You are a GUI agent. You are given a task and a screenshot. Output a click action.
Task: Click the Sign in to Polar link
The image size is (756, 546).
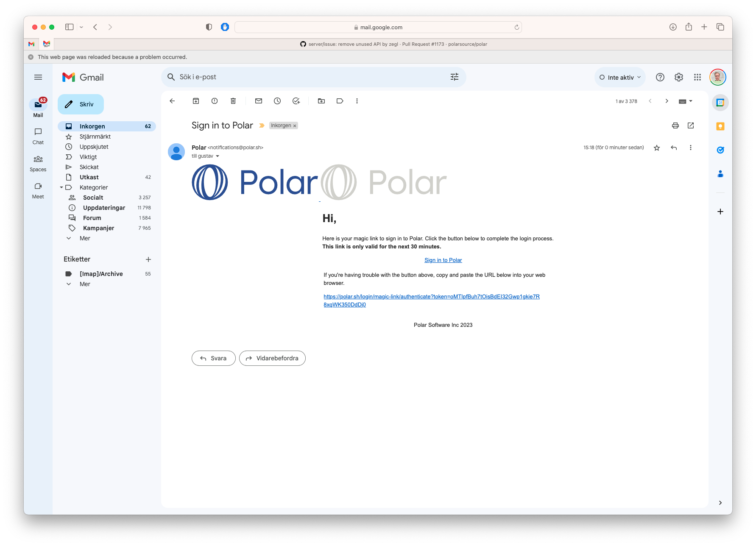coord(443,260)
